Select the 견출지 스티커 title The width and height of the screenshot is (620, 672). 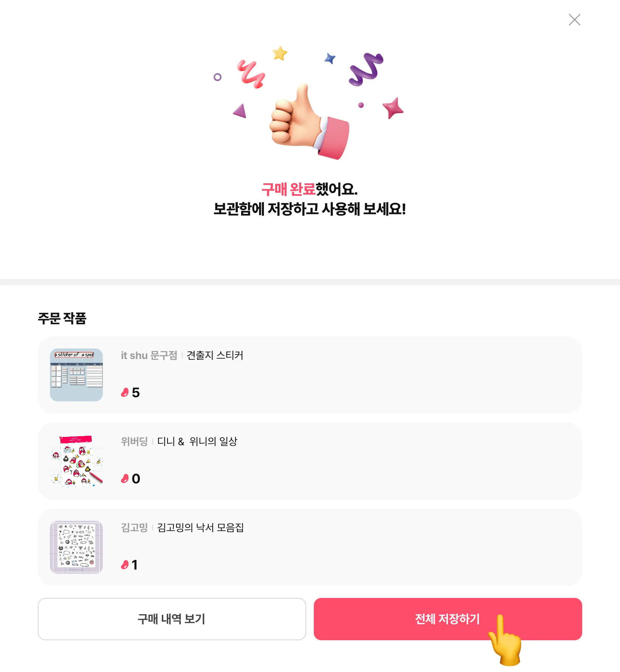click(x=215, y=356)
